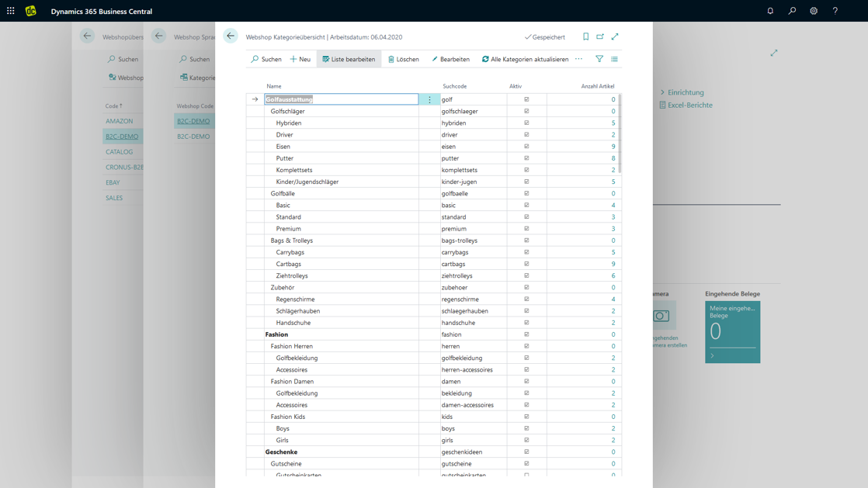Select the Kinder/Jugendschläger row

[433, 182]
